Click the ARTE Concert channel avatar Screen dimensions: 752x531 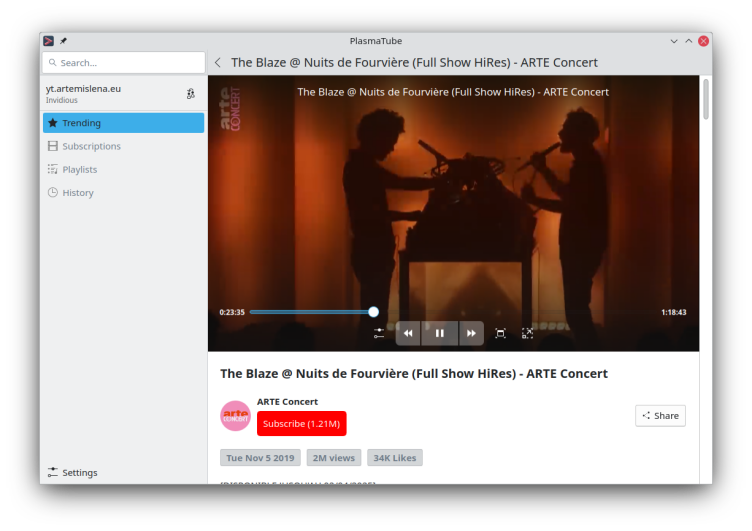[235, 415]
